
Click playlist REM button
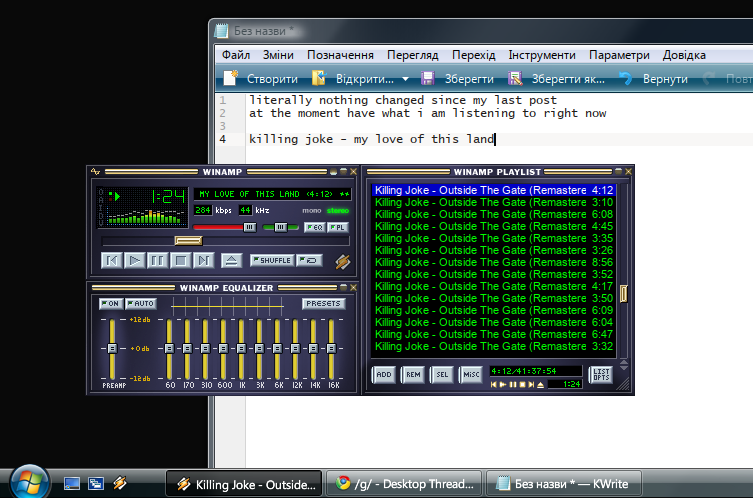click(x=413, y=375)
